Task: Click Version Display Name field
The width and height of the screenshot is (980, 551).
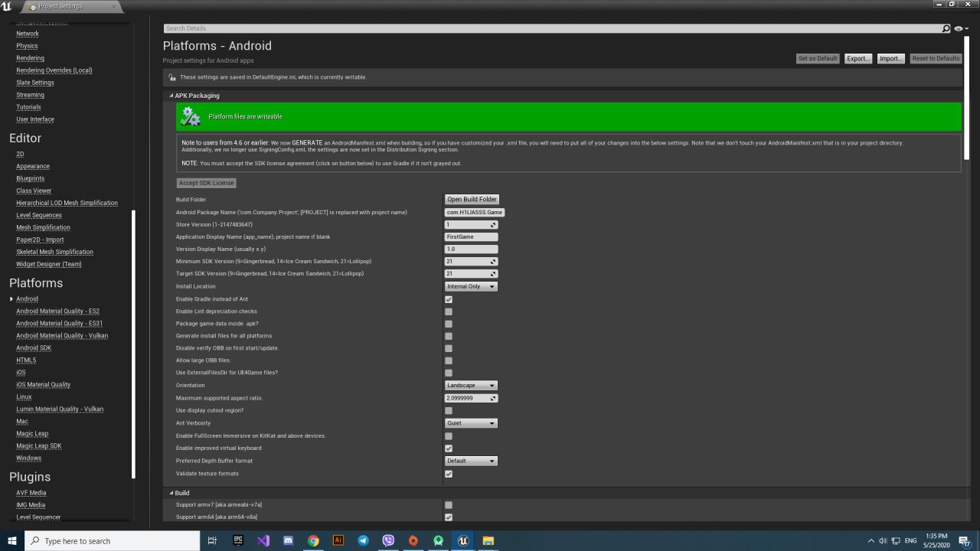Action: (472, 249)
